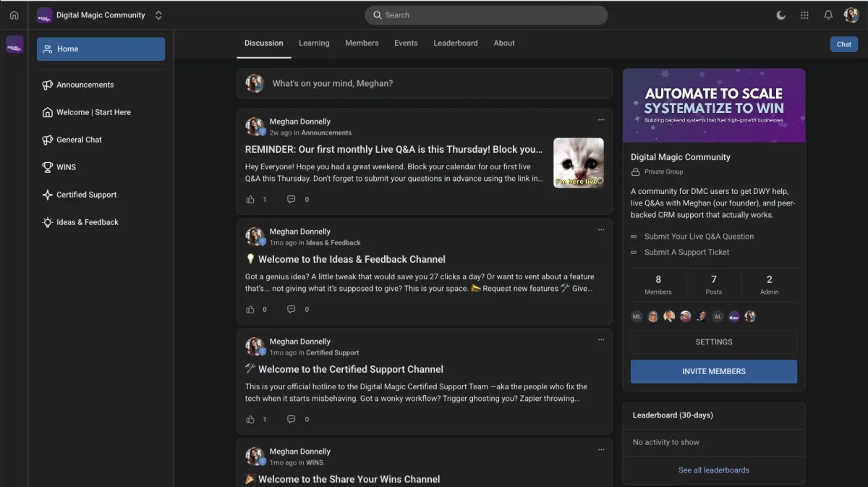868x487 pixels.
Task: Click the Ideas & Feedback channel tag under Meghan Donnelly
Action: (333, 243)
